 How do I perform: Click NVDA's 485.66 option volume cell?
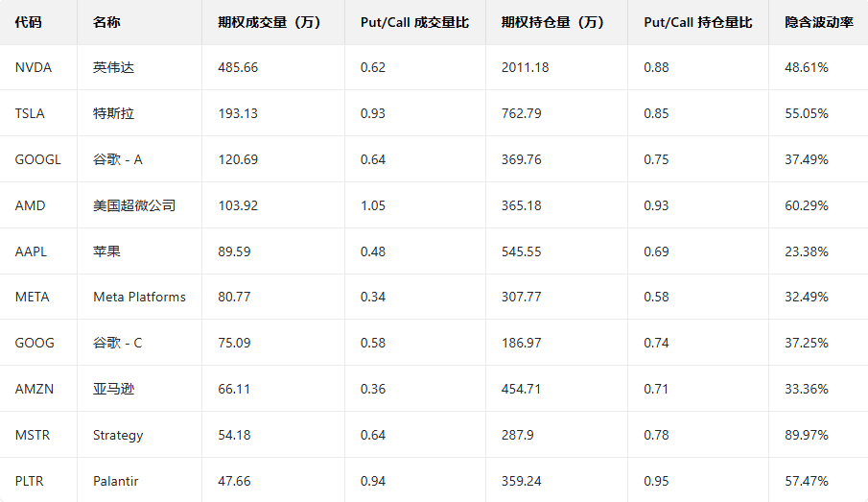(x=238, y=67)
